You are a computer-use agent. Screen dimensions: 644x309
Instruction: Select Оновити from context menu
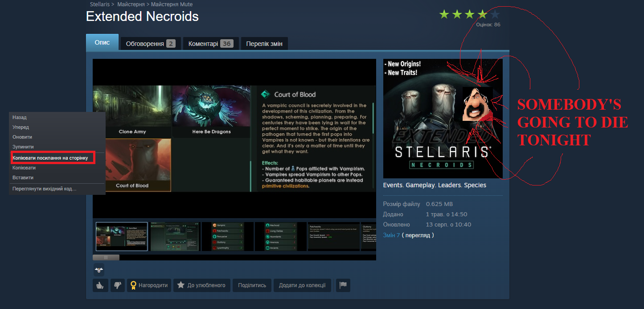(57, 137)
